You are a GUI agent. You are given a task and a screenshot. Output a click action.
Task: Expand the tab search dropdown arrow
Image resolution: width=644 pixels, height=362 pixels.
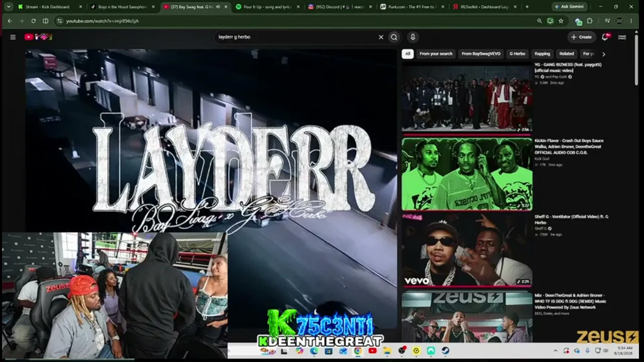click(8, 7)
